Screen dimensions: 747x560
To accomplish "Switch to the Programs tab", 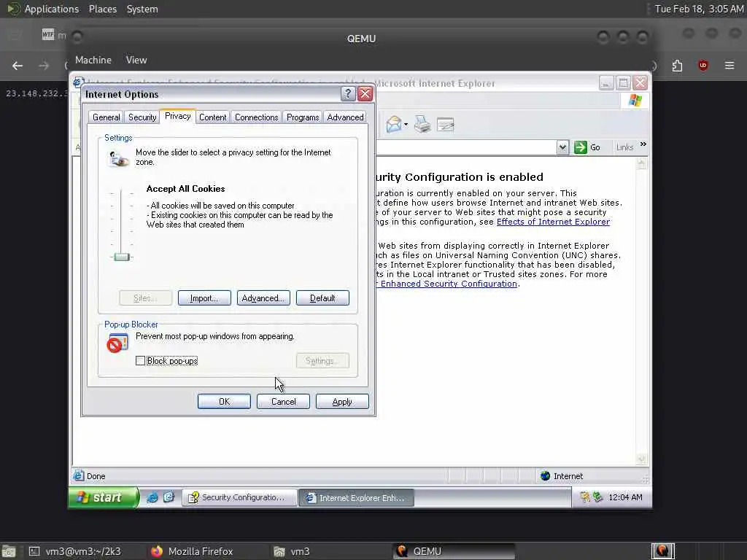I will click(303, 117).
